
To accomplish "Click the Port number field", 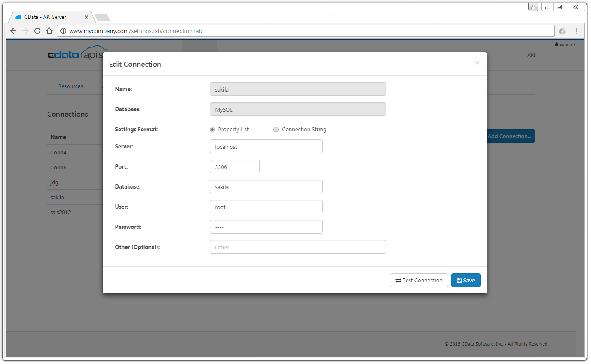I will (235, 166).
